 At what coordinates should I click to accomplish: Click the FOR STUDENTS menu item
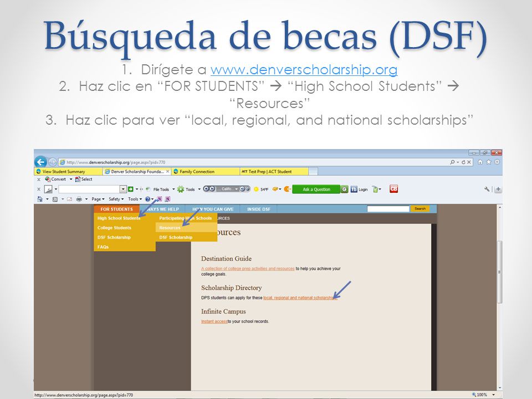tap(117, 209)
